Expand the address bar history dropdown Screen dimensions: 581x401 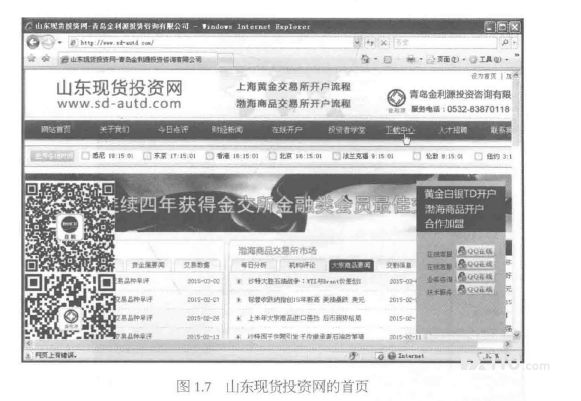(x=356, y=43)
